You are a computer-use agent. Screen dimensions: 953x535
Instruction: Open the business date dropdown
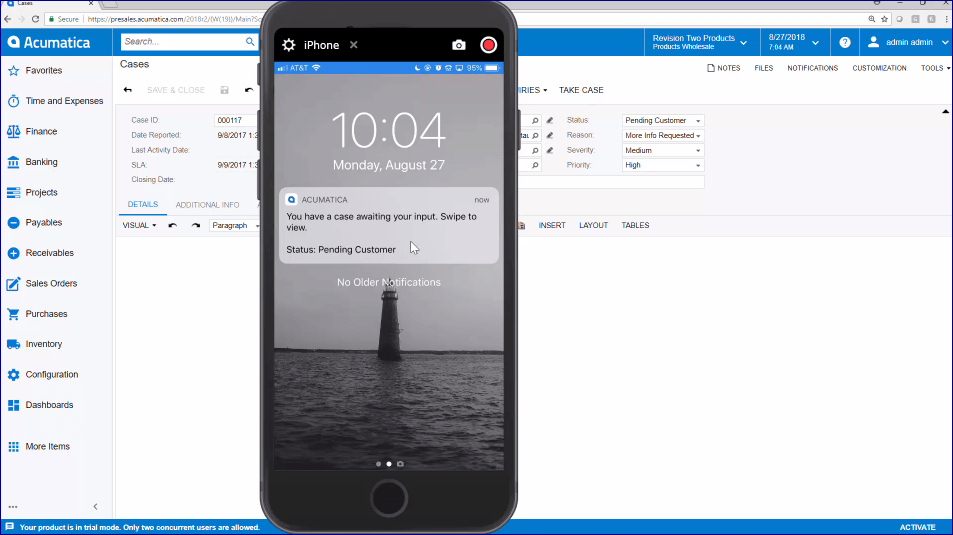793,42
